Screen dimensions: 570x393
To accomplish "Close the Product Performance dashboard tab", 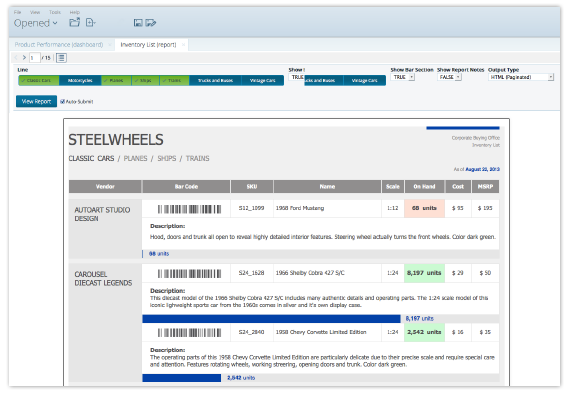I will (x=109, y=45).
